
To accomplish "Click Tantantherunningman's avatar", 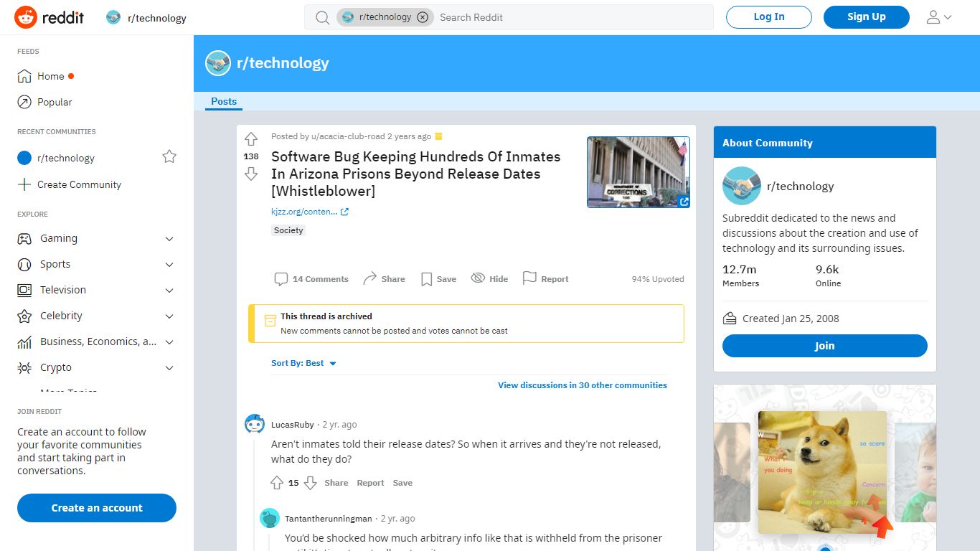I will coord(270,518).
